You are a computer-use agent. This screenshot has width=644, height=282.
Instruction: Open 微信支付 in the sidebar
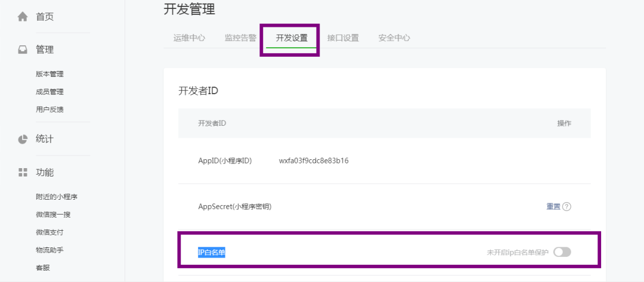click(x=49, y=233)
